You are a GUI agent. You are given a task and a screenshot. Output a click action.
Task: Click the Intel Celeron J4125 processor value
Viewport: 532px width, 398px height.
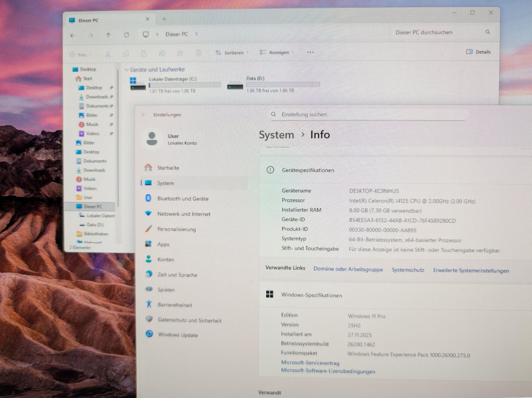click(412, 201)
